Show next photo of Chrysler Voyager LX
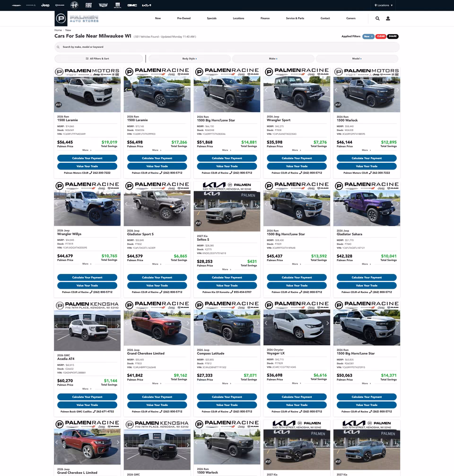Screen dimensions: 454x476 327,323
